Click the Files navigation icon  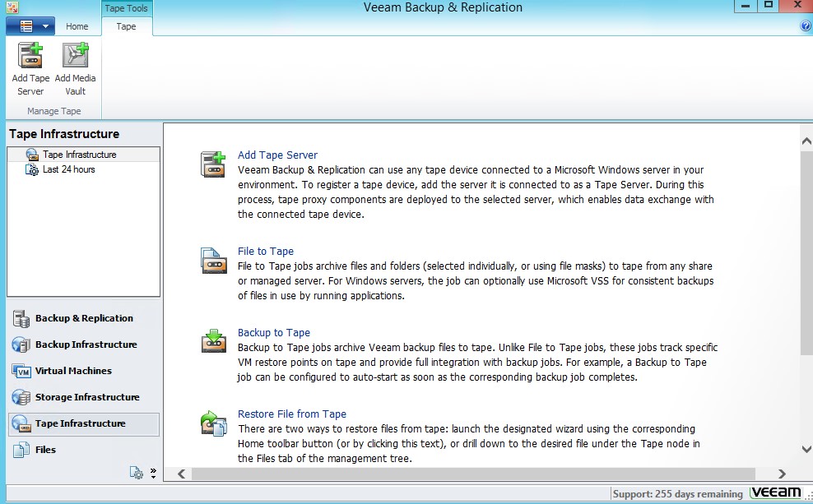point(21,450)
